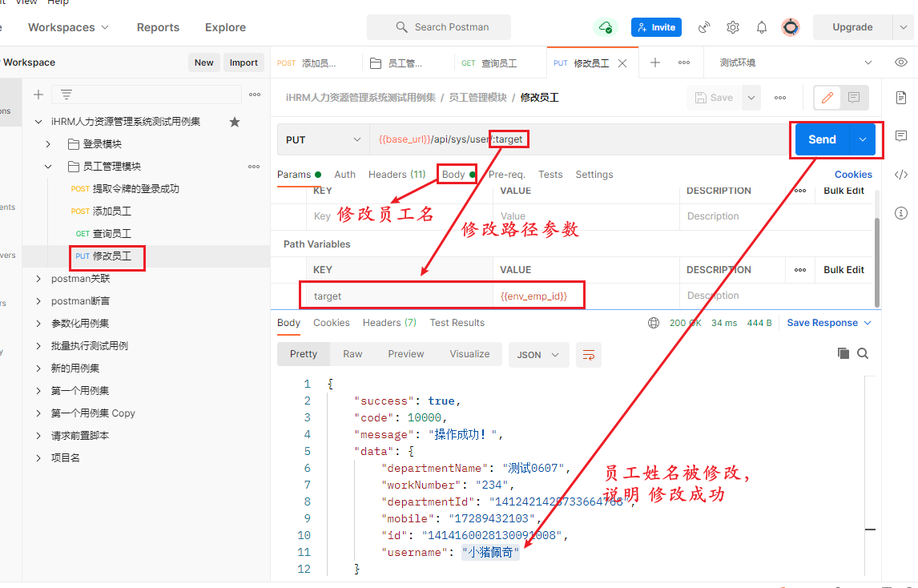Click the Send button
This screenshot has height=588, width=918.
click(x=822, y=139)
